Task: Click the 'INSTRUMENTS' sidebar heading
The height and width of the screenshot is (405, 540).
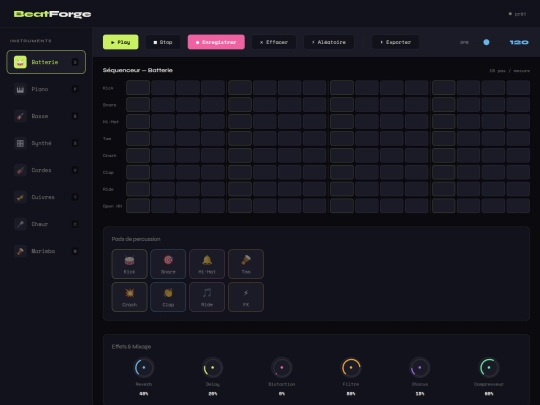Action: (x=31, y=41)
